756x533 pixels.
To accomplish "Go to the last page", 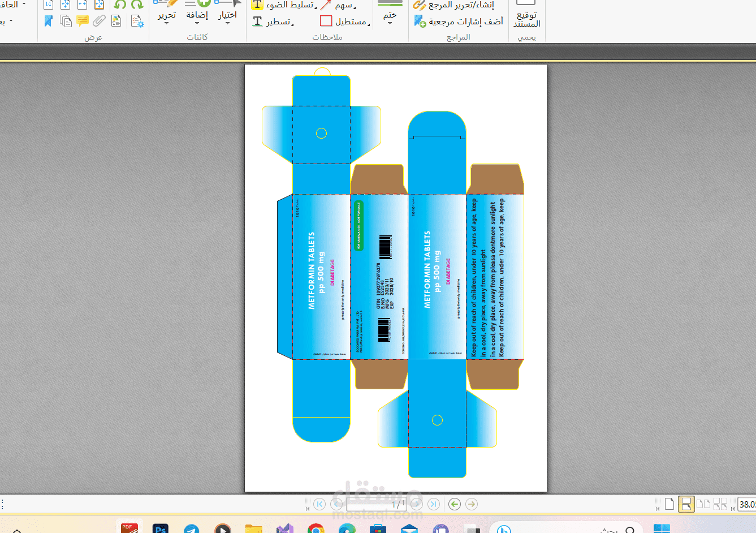I will pyautogui.click(x=434, y=504).
